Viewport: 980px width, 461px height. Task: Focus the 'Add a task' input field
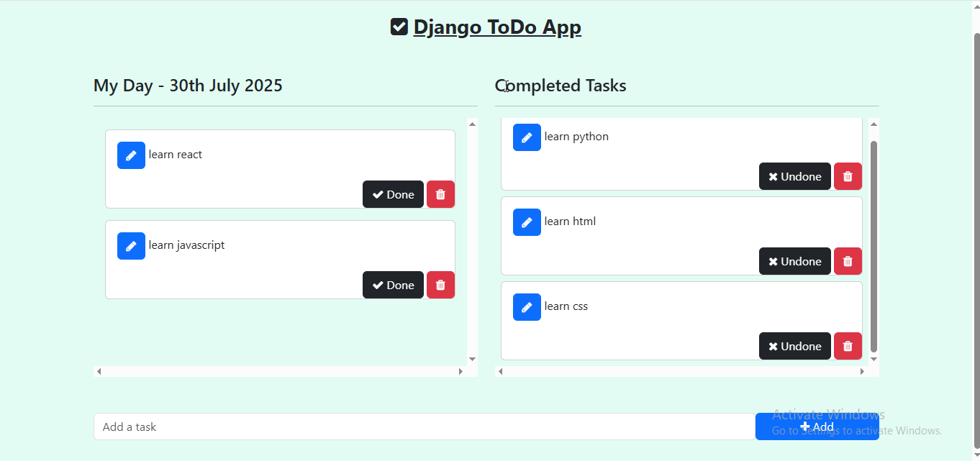click(x=424, y=426)
